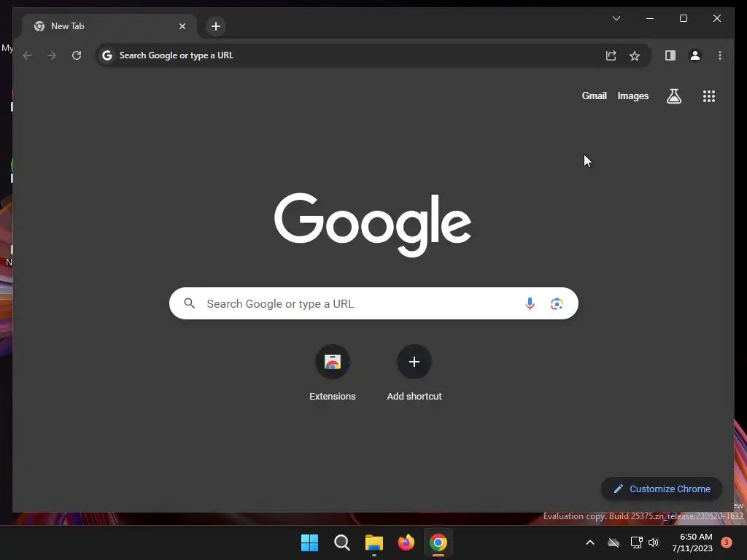Open the notification badge showing 3

click(x=726, y=542)
